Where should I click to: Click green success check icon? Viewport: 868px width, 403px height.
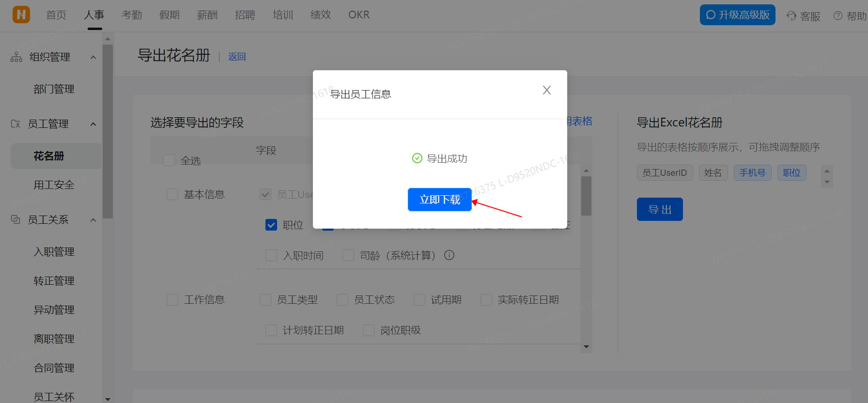(417, 158)
